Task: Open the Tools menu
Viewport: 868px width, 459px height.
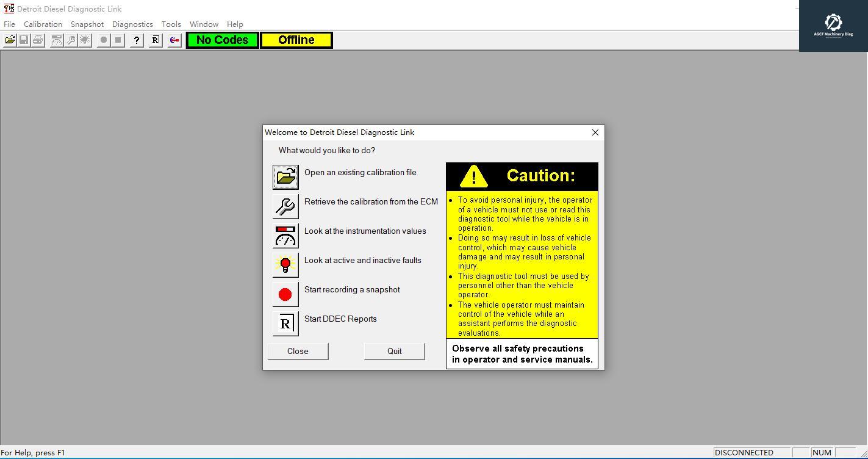Action: pyautogui.click(x=171, y=24)
